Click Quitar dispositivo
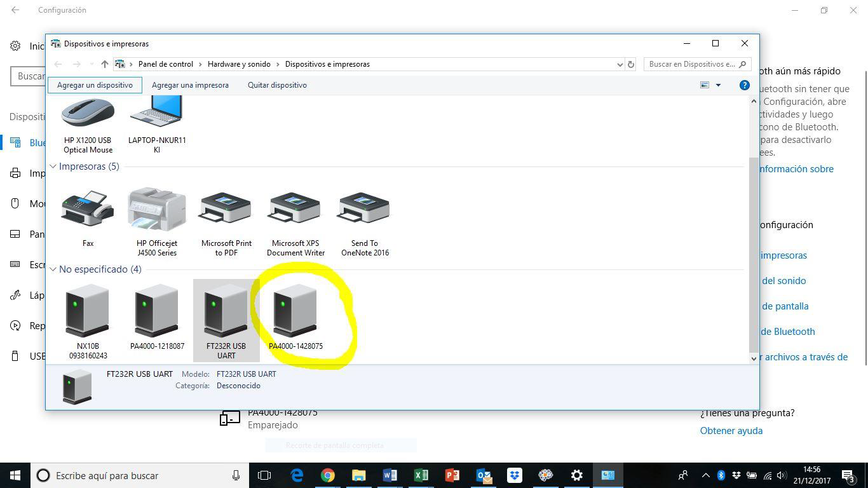The width and height of the screenshot is (868, 488). (x=277, y=85)
